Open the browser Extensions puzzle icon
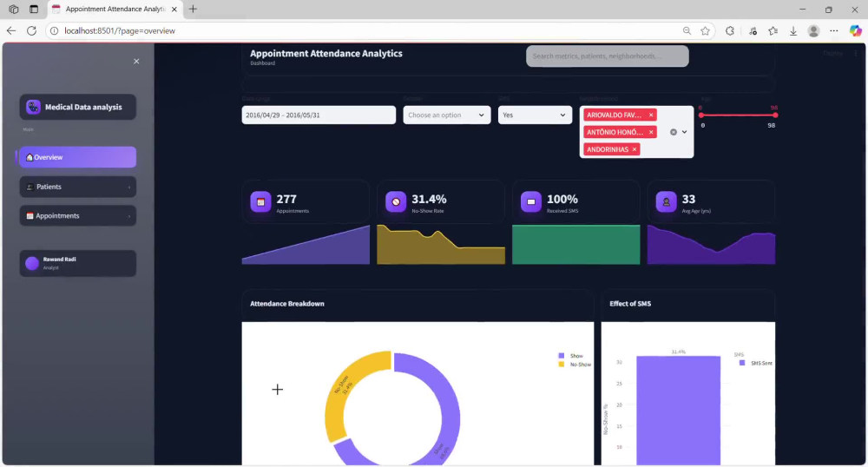Viewport: 868px width, 467px height. (730, 31)
